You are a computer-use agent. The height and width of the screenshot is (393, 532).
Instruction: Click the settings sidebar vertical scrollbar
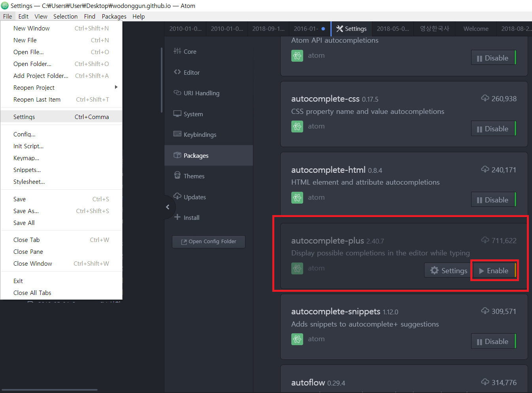tap(162, 80)
